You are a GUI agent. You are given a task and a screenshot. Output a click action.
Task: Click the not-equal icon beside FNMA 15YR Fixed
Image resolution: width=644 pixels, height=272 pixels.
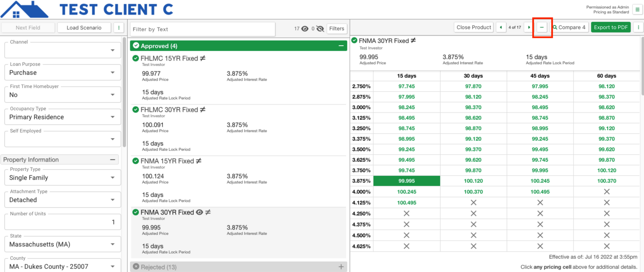click(199, 161)
